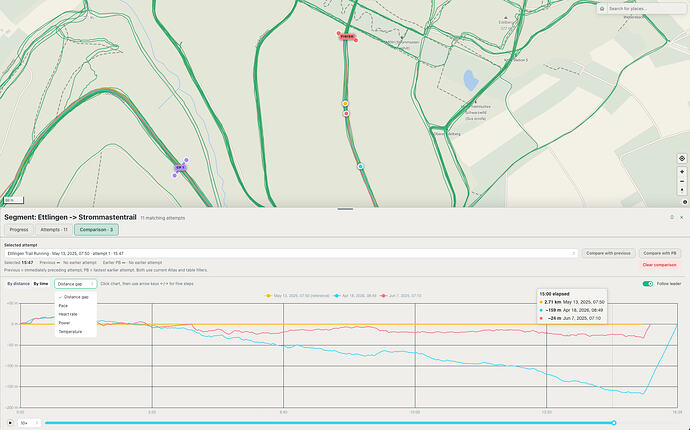Choose Distance gap in the metric menu

pyautogui.click(x=76, y=297)
